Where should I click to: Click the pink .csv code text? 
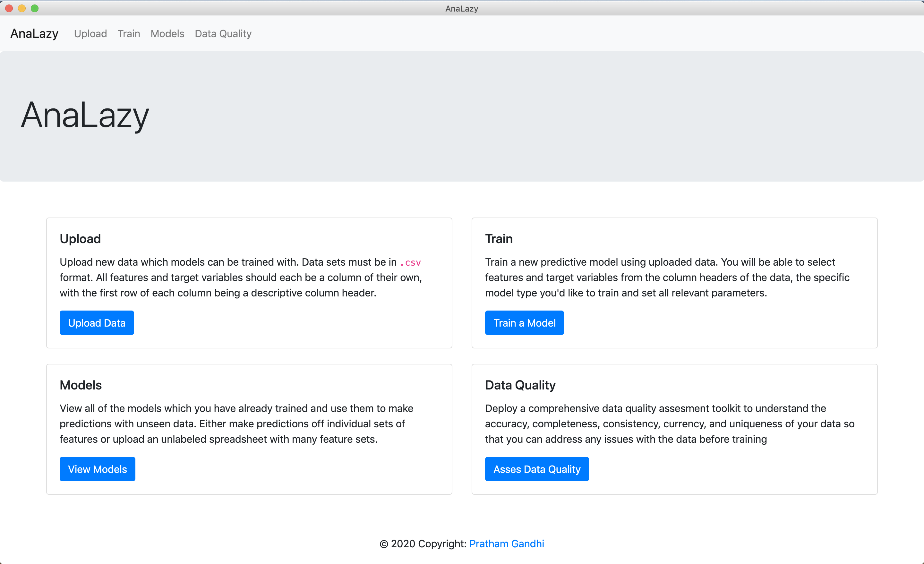point(410,262)
